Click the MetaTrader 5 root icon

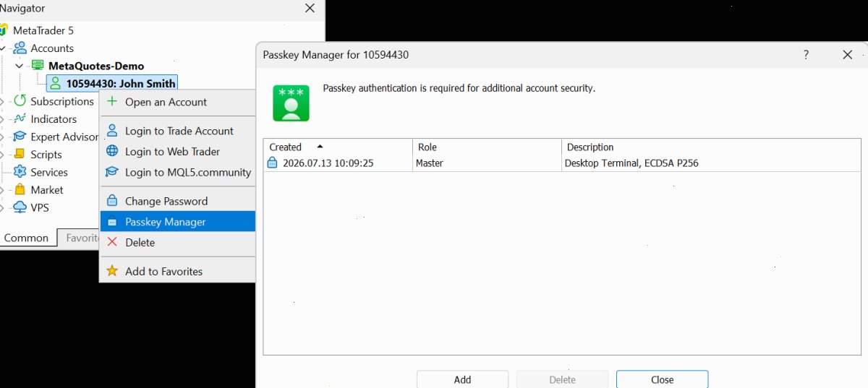coord(4,30)
